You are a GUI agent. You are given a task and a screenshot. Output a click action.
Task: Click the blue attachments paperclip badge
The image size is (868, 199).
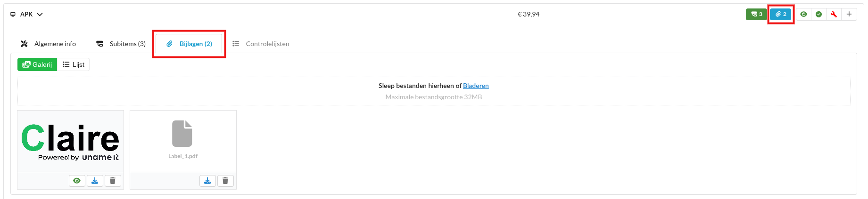(781, 14)
